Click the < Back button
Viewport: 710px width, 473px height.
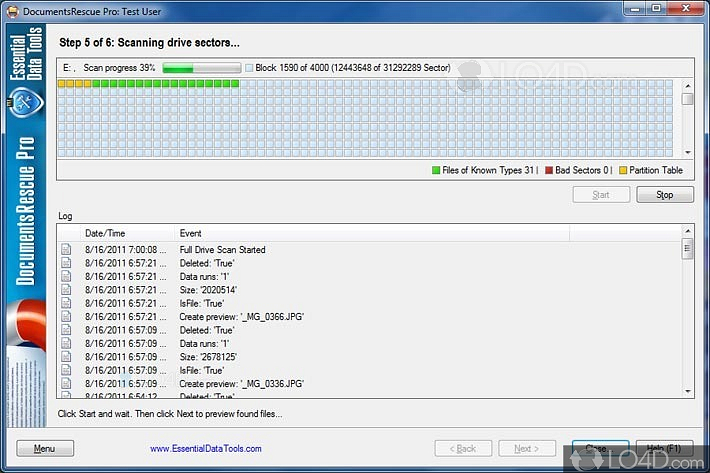463,449
